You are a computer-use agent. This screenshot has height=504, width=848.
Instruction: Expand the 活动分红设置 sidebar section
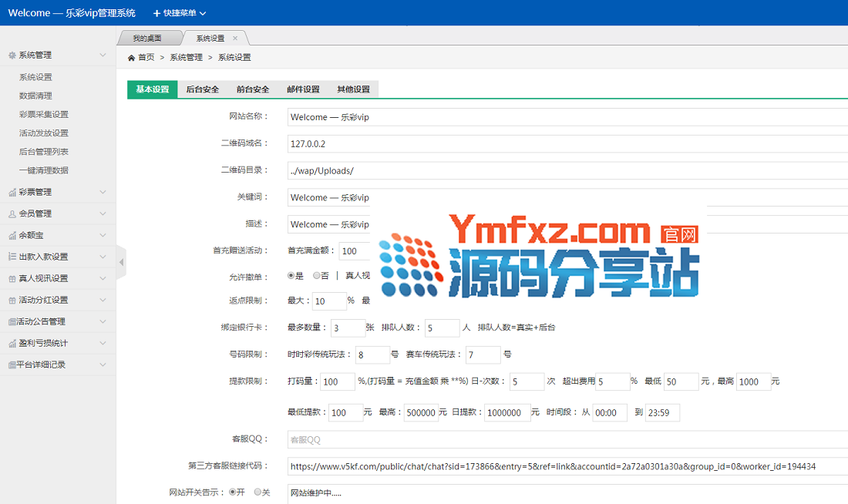tap(58, 300)
